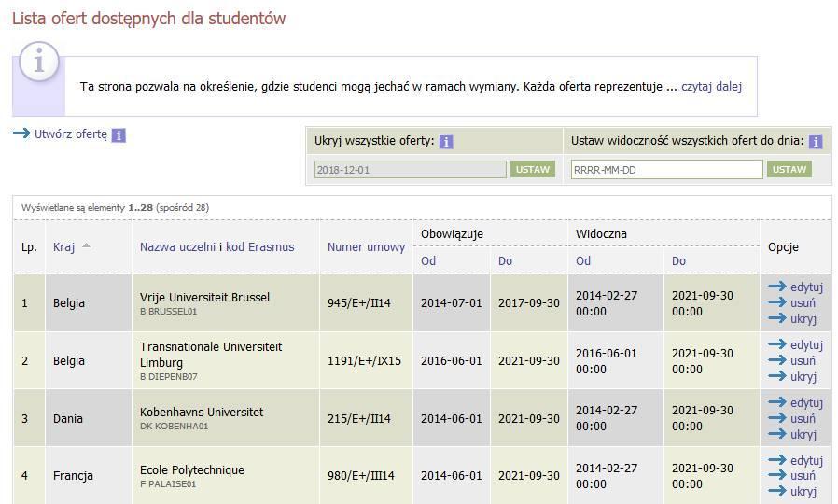The image size is (838, 504).
Task: Click the large information circle icon
Action: coord(39,62)
